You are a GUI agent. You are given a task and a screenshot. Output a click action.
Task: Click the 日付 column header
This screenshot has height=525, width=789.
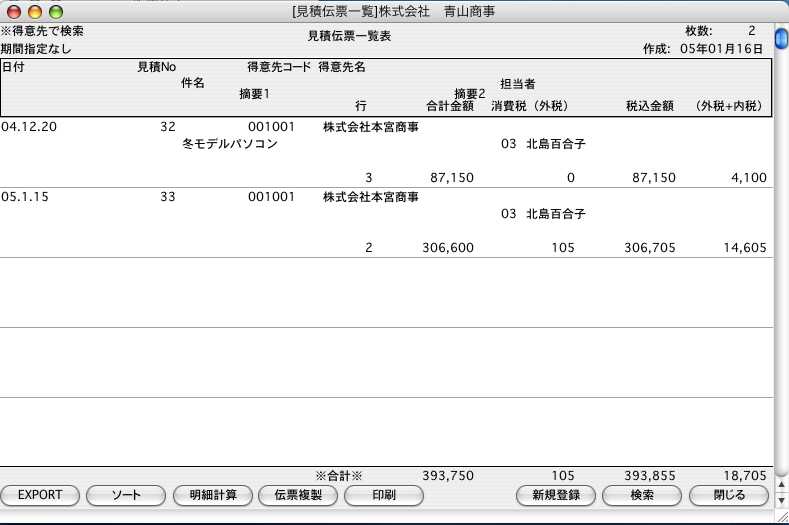point(14,67)
